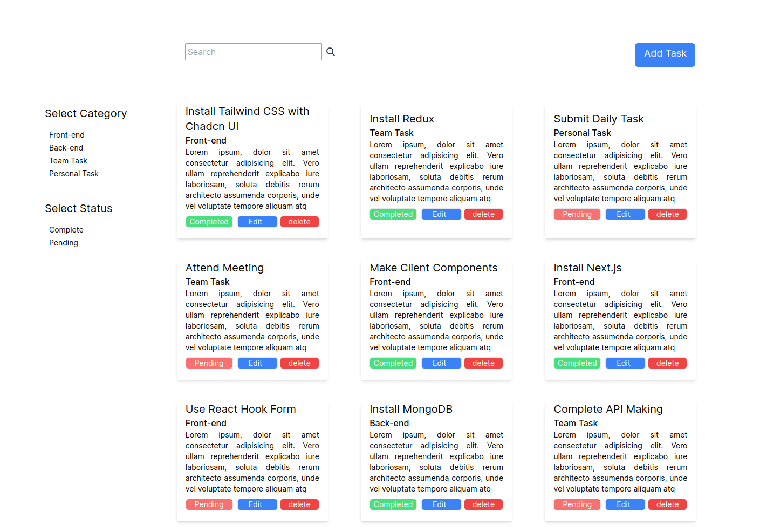Filter by Back-end category

click(66, 148)
